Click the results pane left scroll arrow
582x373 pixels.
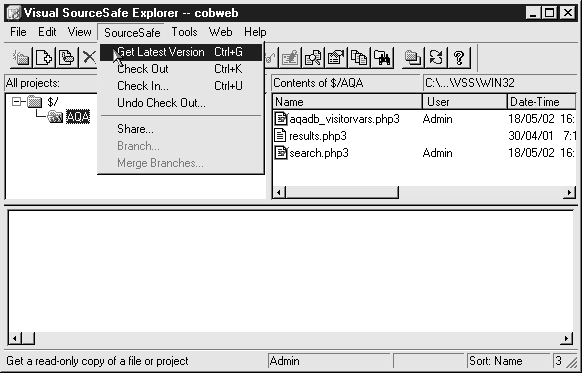coord(14,338)
